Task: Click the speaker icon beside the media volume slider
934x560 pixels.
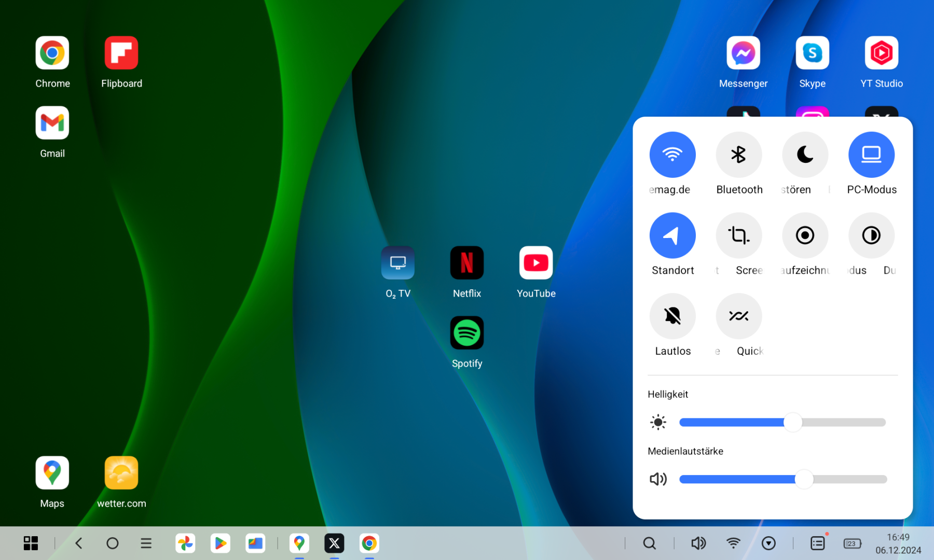Action: 658,479
